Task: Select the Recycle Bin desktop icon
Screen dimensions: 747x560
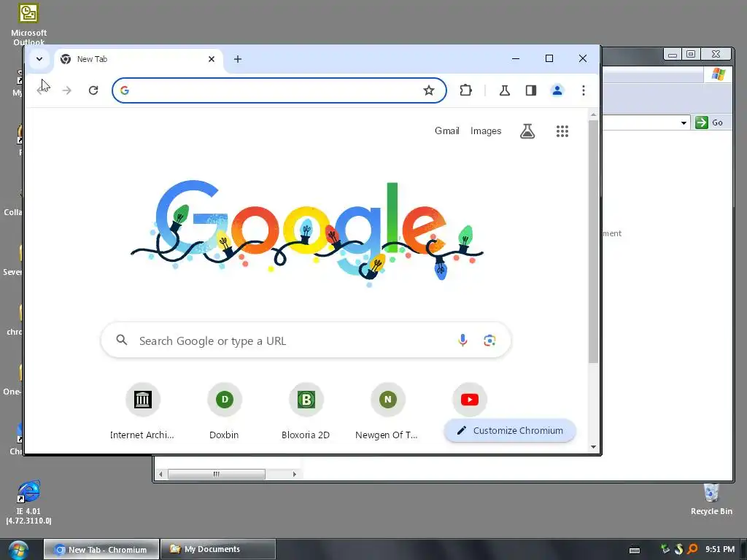Action: 711,500
